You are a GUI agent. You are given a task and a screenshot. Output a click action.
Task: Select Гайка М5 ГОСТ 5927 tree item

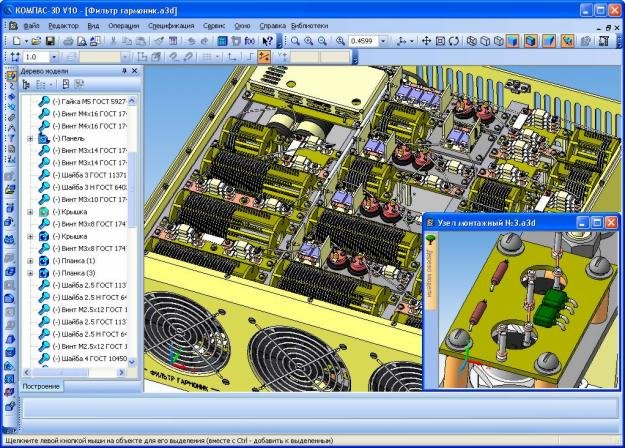tap(92, 102)
